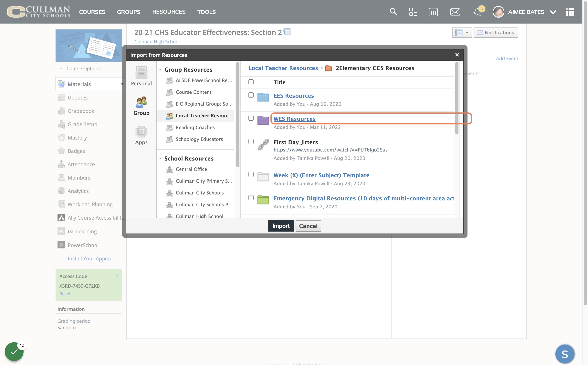This screenshot has height=365, width=588.
Task: Collapse the Group Resources section
Action: click(x=160, y=69)
